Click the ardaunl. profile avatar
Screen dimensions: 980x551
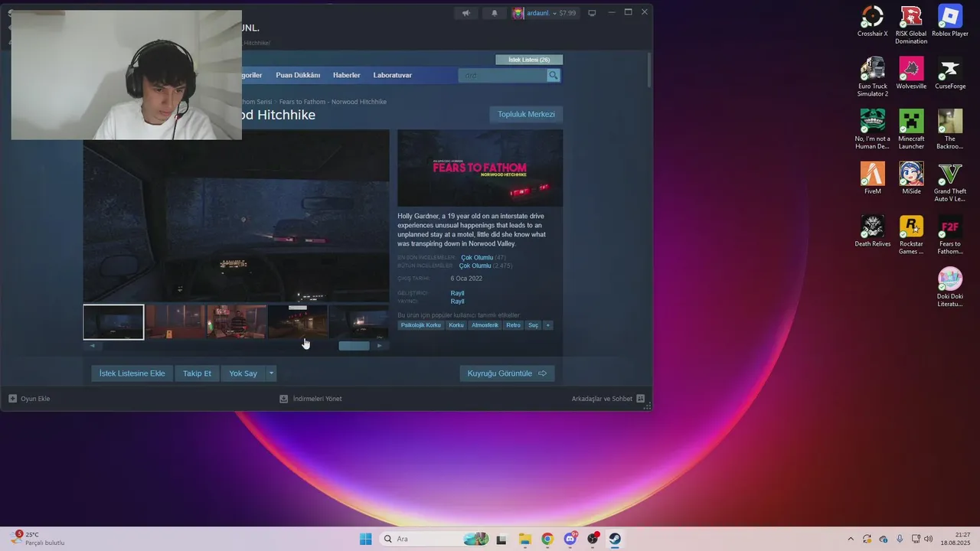518,13
